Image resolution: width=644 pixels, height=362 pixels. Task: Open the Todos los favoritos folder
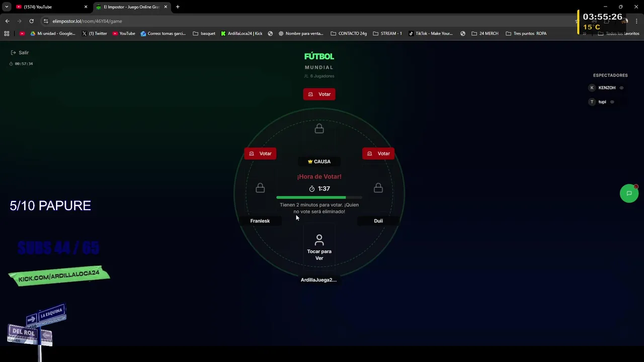pyautogui.click(x=619, y=34)
